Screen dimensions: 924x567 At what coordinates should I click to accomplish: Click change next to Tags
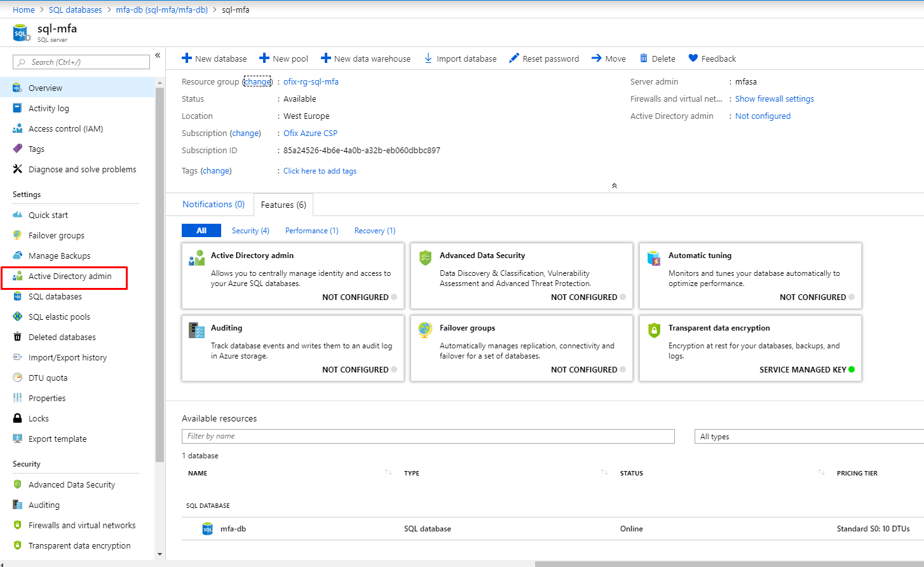(216, 170)
